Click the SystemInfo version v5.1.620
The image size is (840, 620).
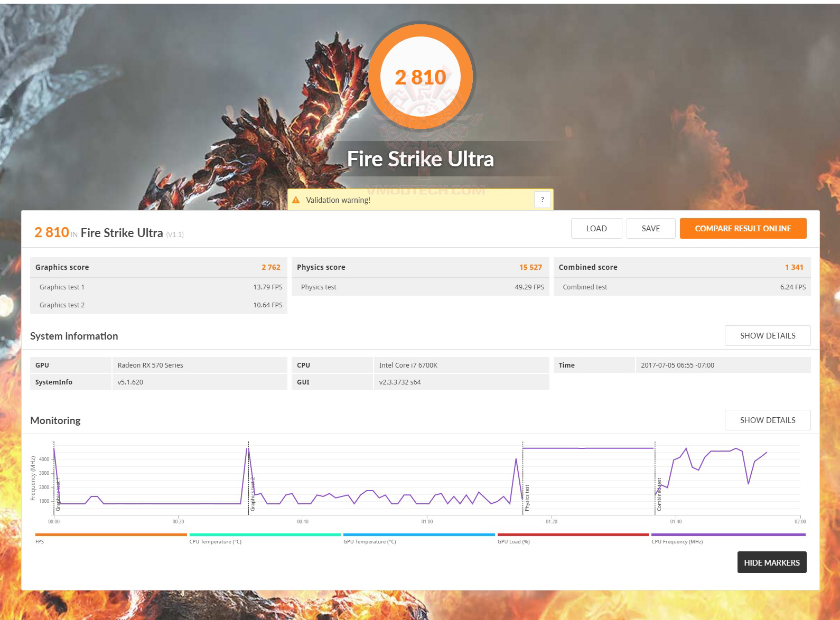click(x=130, y=382)
